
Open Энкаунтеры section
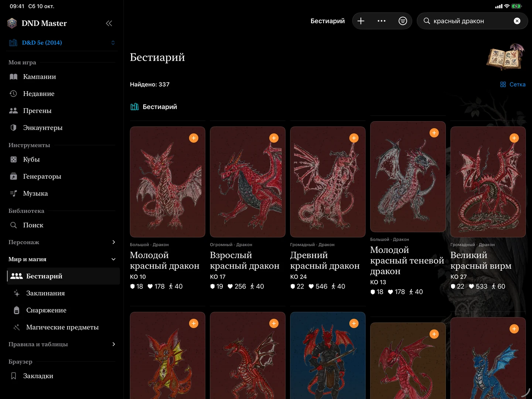(x=62, y=127)
